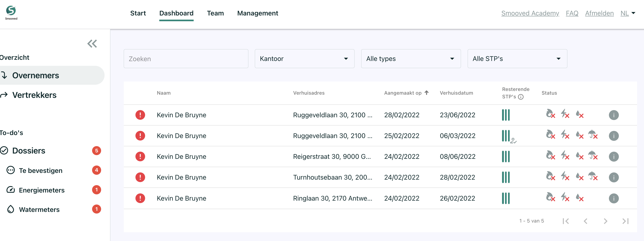Go to previous page of results
644x241 pixels.
pos(586,221)
